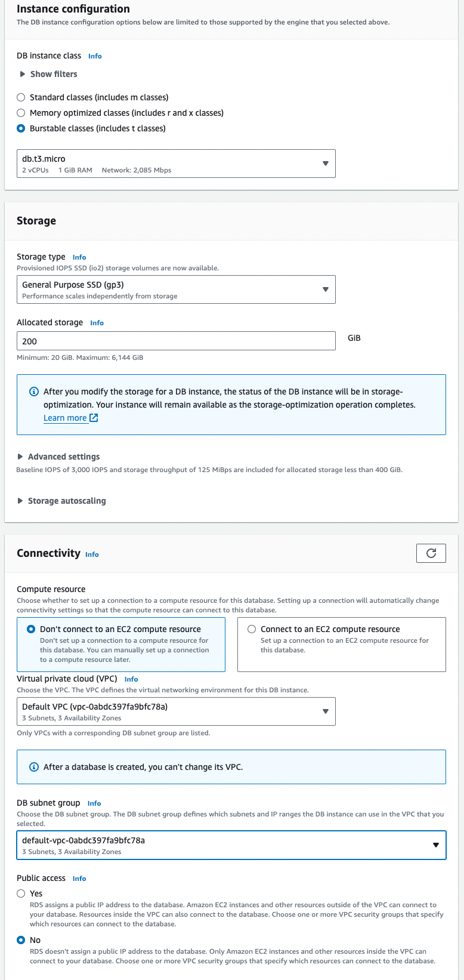Open Info beside Connectivity heading

pyautogui.click(x=92, y=554)
